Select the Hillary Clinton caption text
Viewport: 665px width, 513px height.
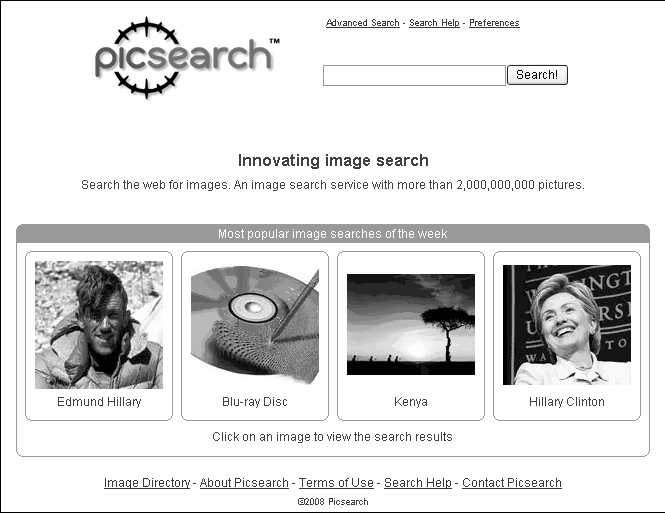point(567,401)
